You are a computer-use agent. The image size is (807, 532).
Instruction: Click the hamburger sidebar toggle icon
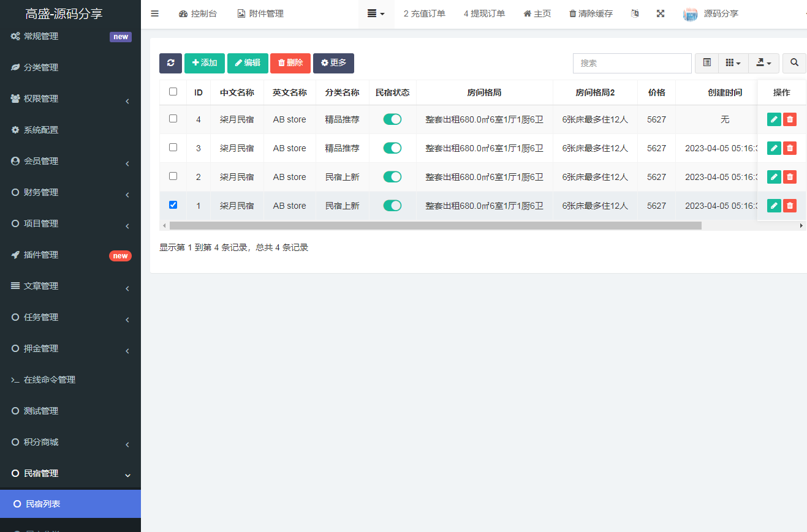point(155,13)
